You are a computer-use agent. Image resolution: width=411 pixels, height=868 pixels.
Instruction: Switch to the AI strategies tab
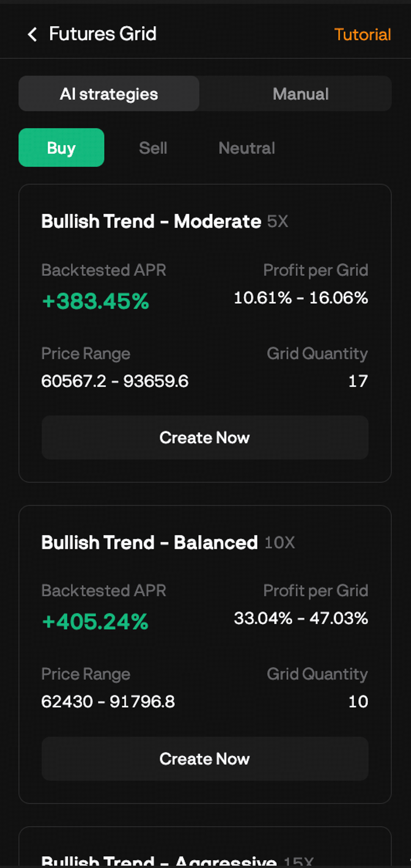click(109, 94)
